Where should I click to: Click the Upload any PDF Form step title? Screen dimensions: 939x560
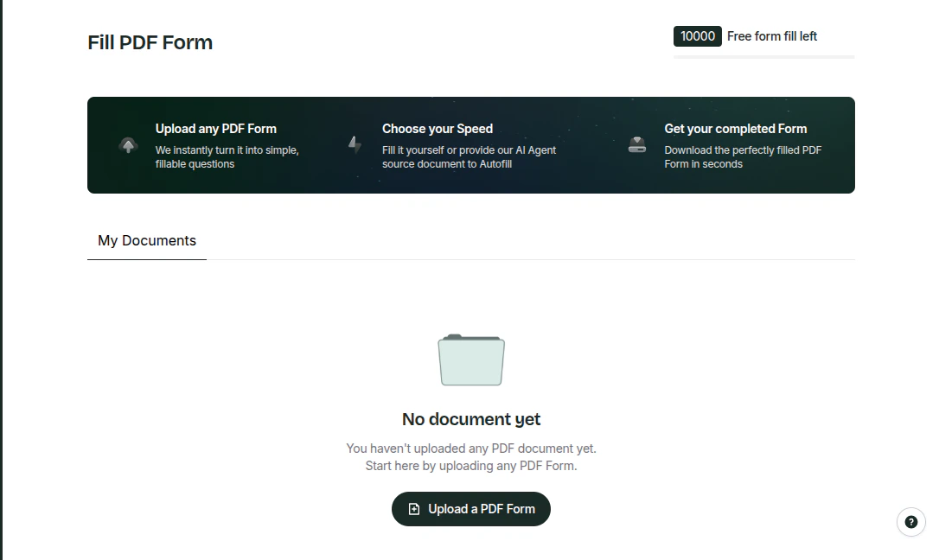coord(215,128)
